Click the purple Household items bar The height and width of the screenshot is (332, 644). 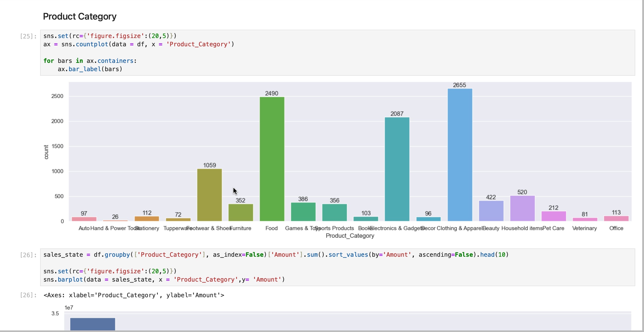point(522,208)
